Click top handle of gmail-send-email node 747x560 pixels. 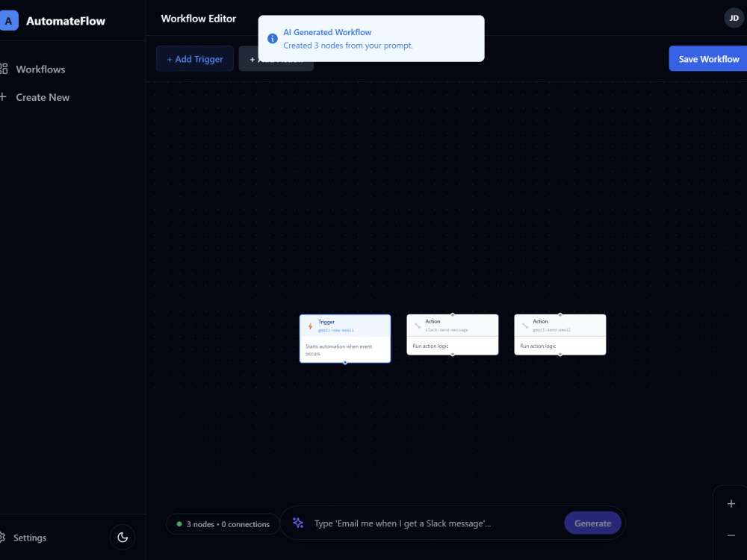click(x=560, y=315)
